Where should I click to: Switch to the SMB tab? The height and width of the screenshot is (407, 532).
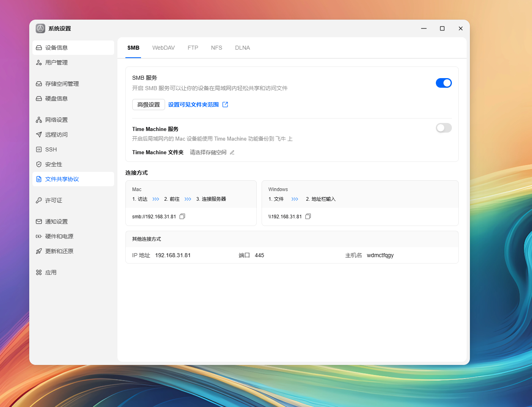133,48
